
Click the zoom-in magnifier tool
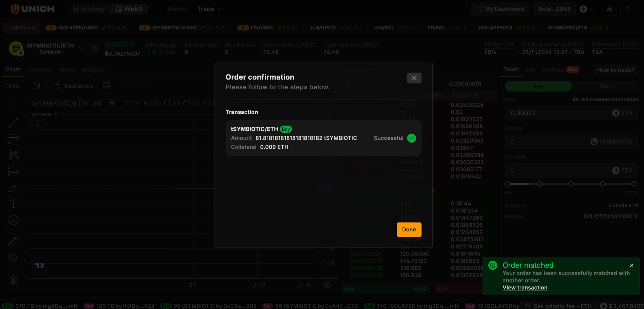13,257
